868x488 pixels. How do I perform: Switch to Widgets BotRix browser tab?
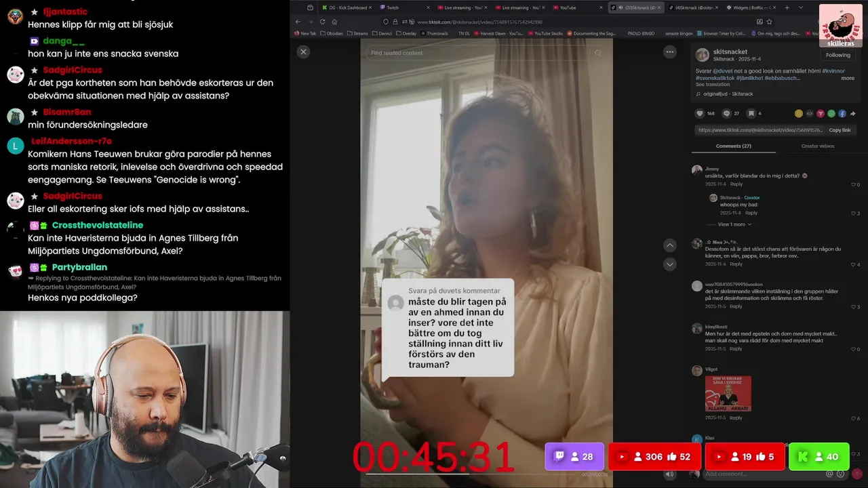[749, 7]
